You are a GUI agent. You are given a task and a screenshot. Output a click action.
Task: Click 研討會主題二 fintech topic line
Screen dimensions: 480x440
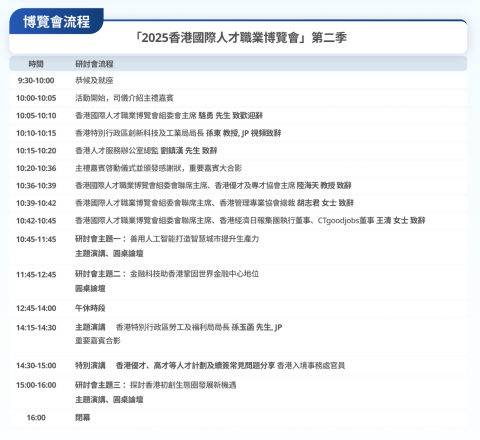coord(167,274)
